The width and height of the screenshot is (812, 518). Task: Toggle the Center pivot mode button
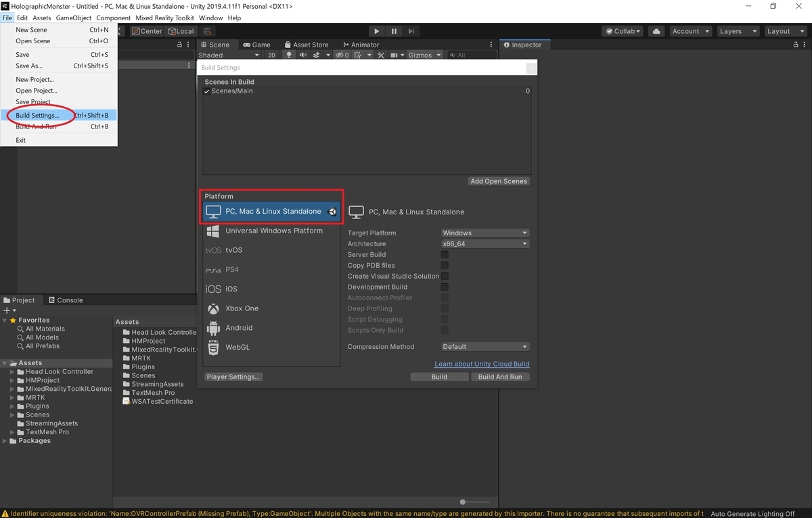click(147, 31)
